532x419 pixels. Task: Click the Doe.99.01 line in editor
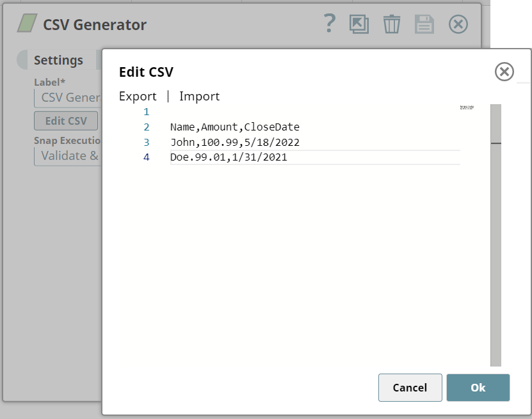[229, 157]
